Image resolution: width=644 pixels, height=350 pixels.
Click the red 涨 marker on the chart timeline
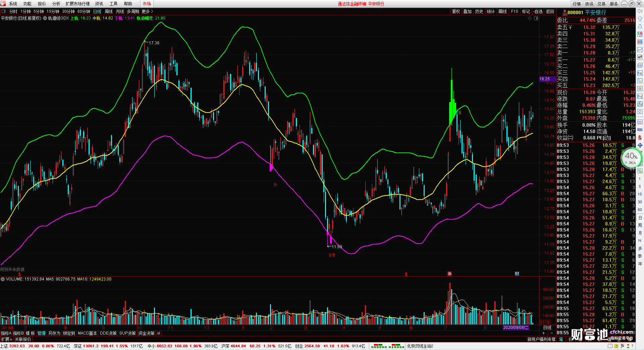pos(449,274)
